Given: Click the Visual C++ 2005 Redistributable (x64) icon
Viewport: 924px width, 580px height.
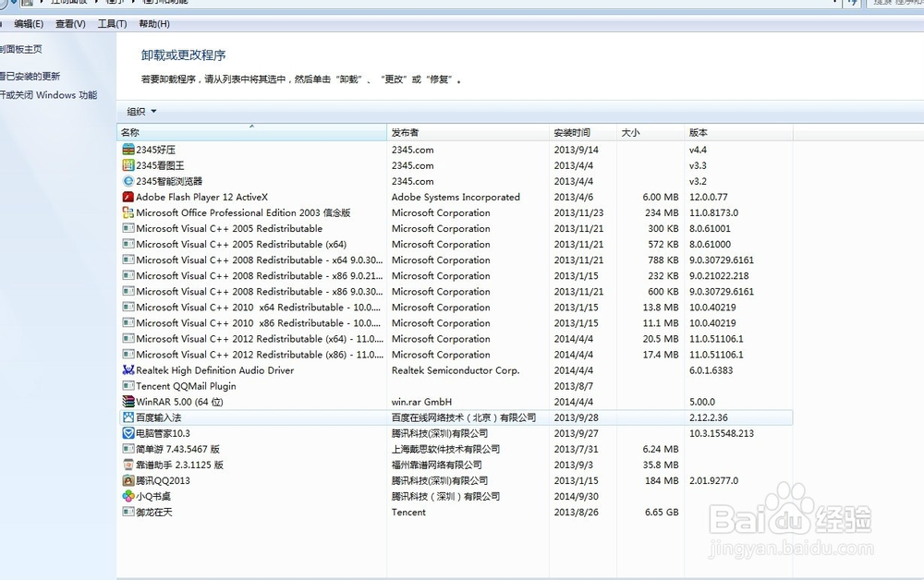Looking at the screenshot, I should click(128, 244).
